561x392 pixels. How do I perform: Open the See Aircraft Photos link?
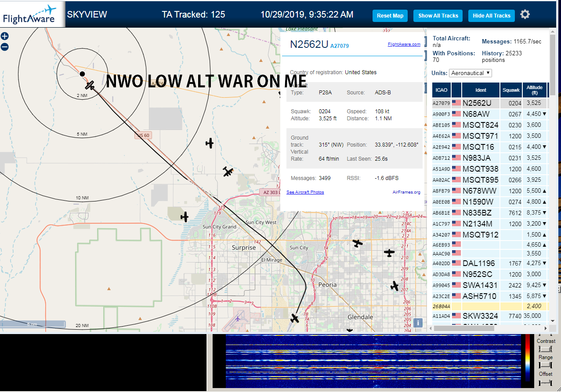click(305, 192)
